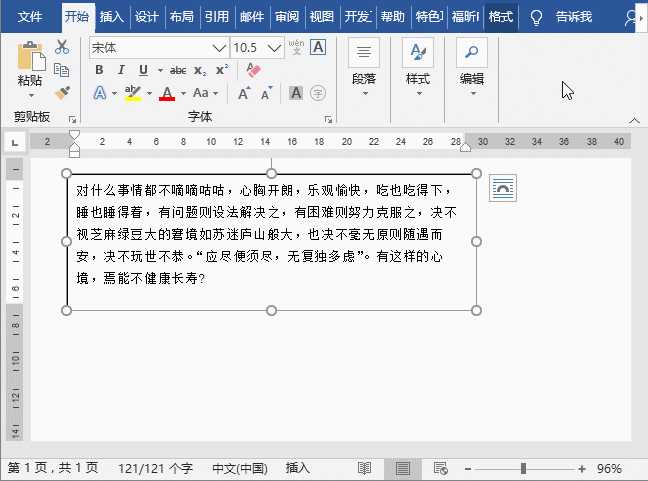The image size is (648, 481).
Task: Toggle Subscript formatting
Action: [200, 70]
